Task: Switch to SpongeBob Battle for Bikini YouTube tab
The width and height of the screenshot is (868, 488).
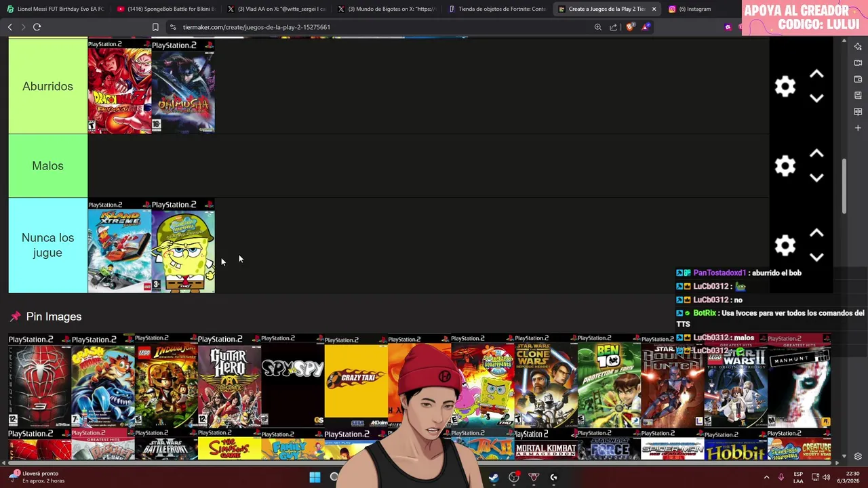Action: pyautogui.click(x=166, y=9)
